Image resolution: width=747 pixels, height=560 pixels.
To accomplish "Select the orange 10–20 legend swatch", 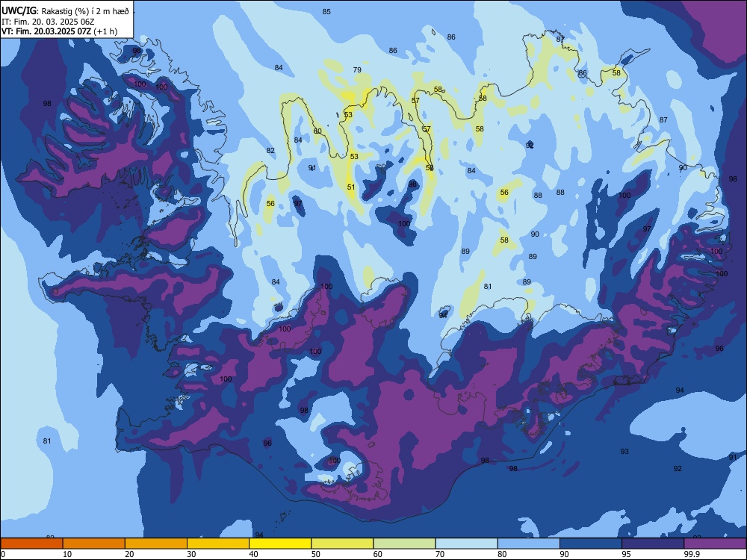I will tap(94, 544).
